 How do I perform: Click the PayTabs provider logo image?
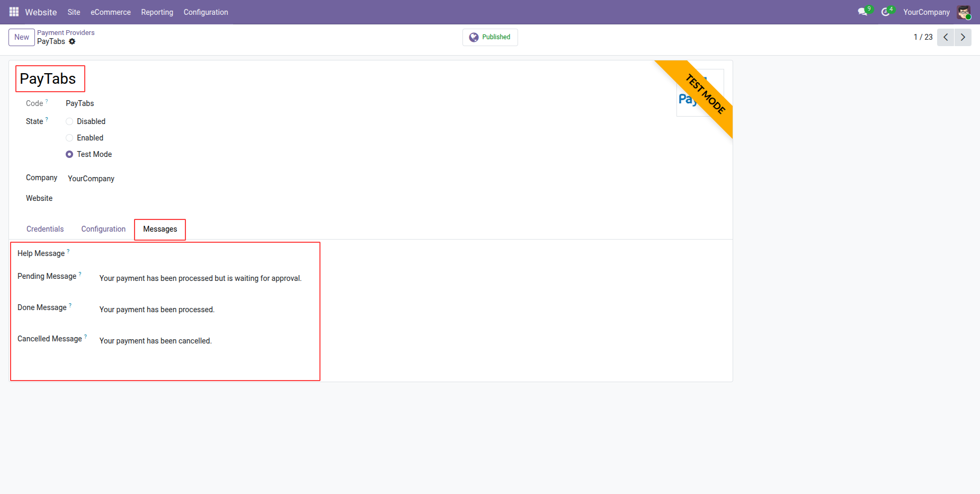pyautogui.click(x=700, y=93)
